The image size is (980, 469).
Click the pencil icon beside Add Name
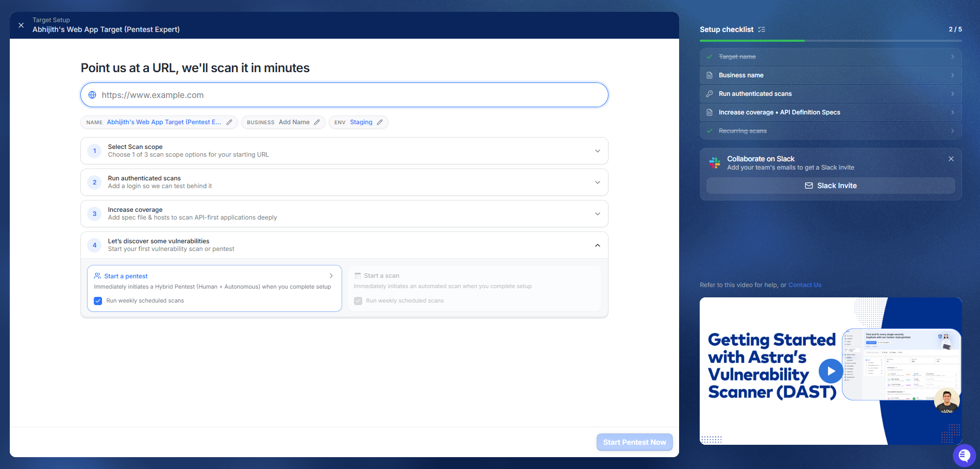[x=317, y=122]
